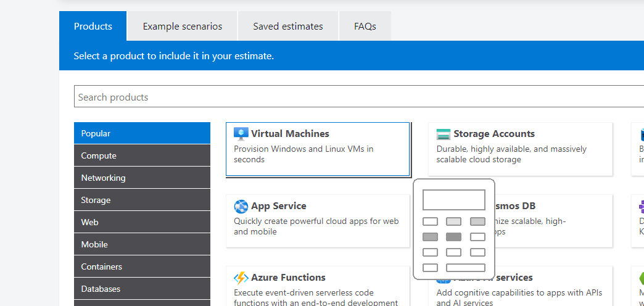Viewport: 644px width, 306px height.
Task: Select the Web category
Action: tap(142, 222)
